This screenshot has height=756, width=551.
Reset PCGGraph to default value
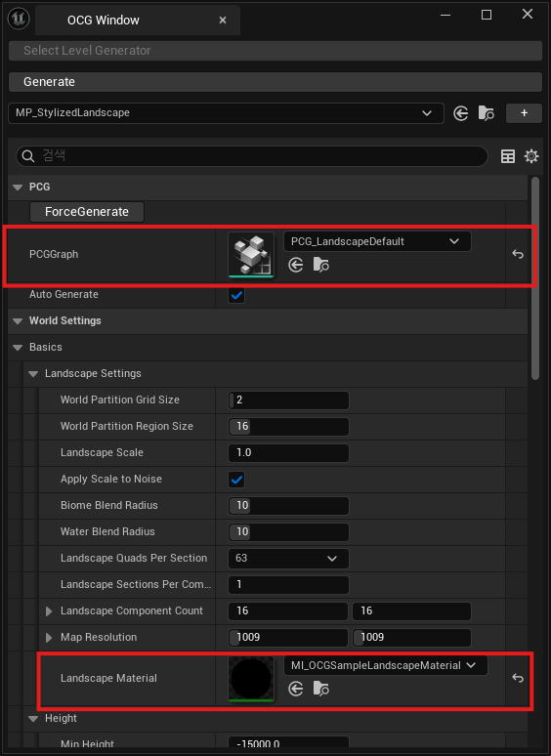click(518, 254)
